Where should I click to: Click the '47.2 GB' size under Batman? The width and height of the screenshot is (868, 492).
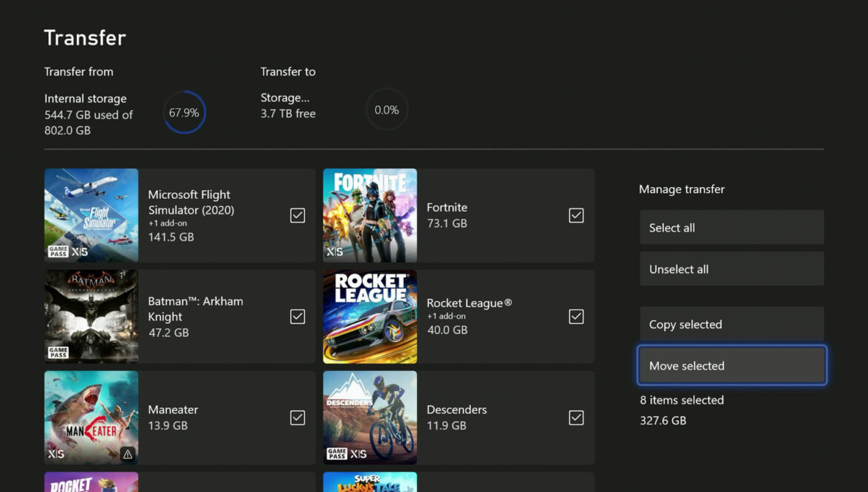(x=169, y=332)
